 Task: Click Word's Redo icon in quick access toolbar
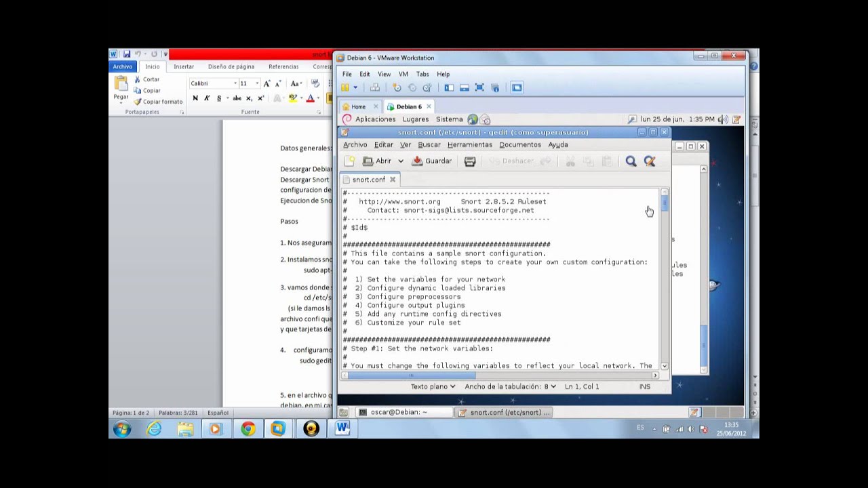pos(155,54)
